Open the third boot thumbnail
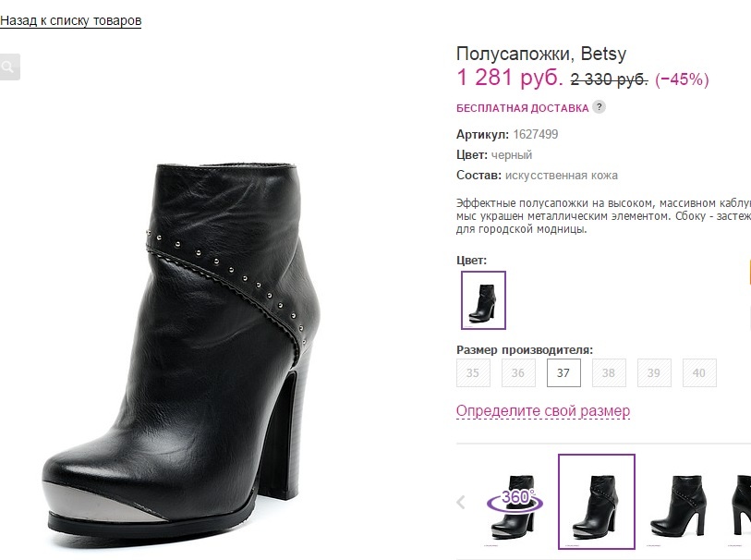The height and width of the screenshot is (560, 751). (x=677, y=502)
